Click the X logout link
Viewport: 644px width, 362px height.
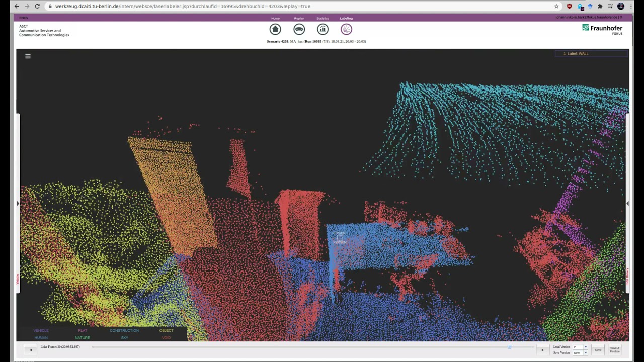pyautogui.click(x=621, y=17)
